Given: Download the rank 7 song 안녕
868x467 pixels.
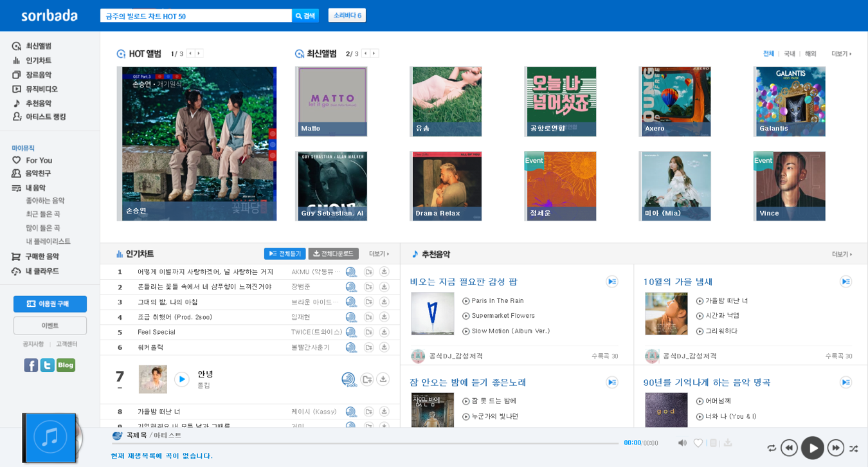Looking at the screenshot, I should [x=383, y=380].
